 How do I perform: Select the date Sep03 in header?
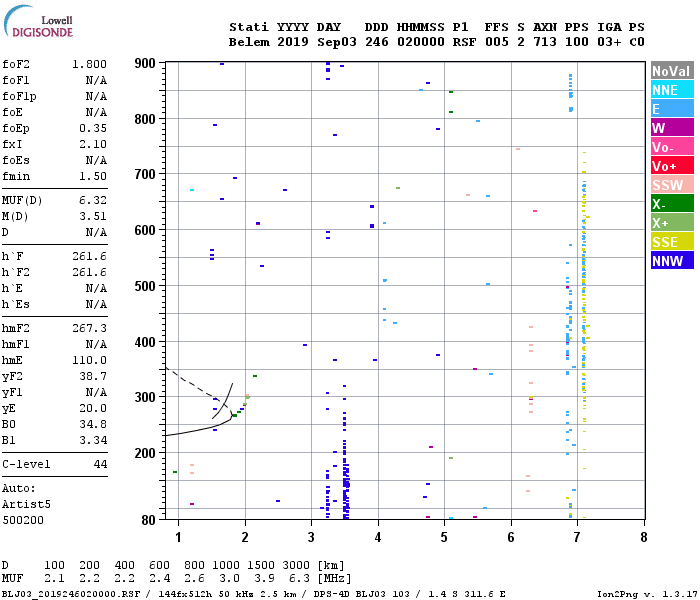click(337, 42)
